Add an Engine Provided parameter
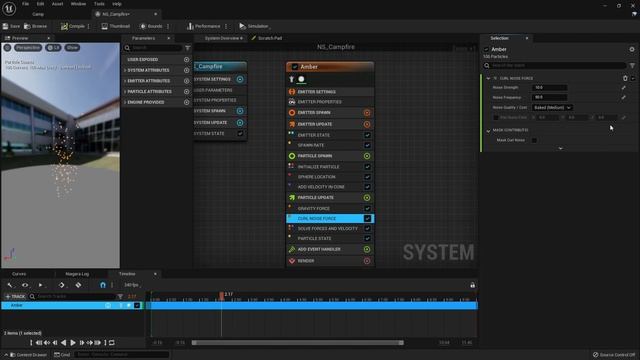The image size is (640, 360). coord(187,102)
